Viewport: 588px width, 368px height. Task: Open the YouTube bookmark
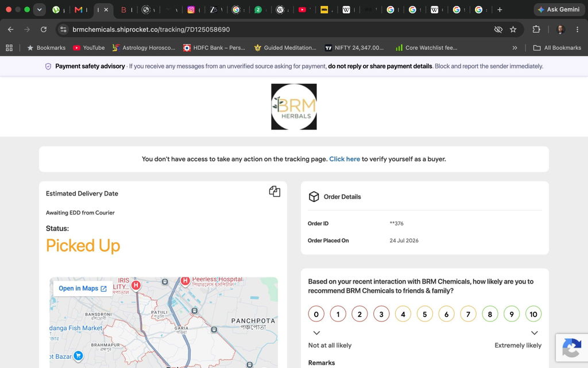(89, 48)
